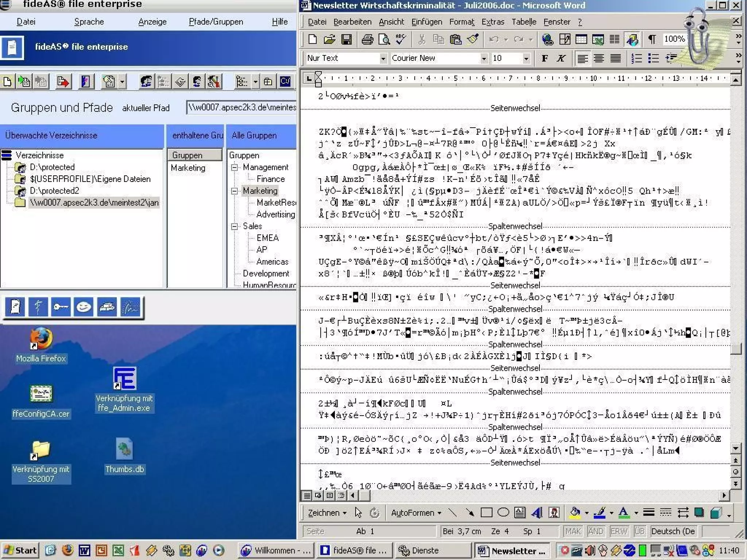The height and width of the screenshot is (560, 747).
Task: Collapse the Sales group tree node
Action: (x=235, y=226)
